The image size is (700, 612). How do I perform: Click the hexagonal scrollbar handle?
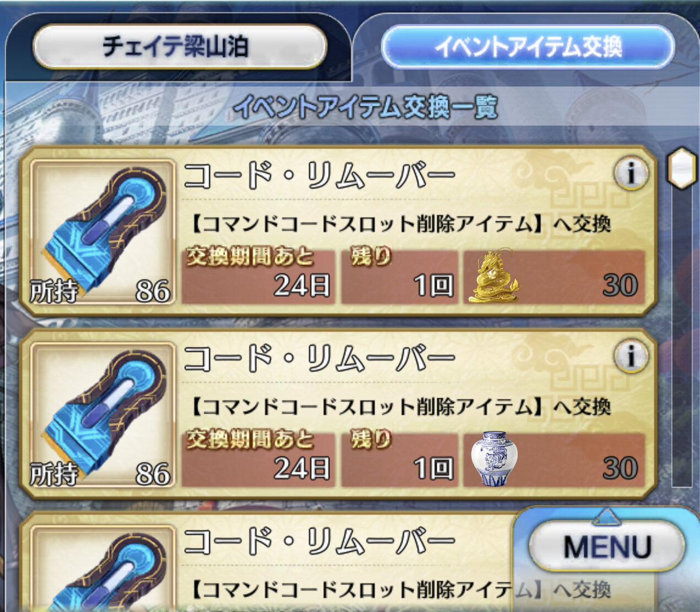click(x=682, y=168)
